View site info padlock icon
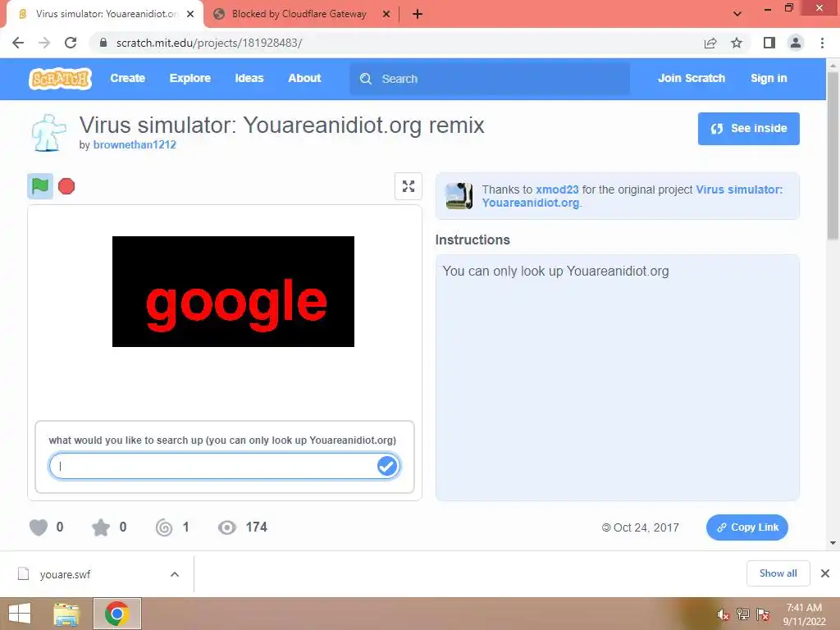The image size is (840, 630). click(x=103, y=43)
